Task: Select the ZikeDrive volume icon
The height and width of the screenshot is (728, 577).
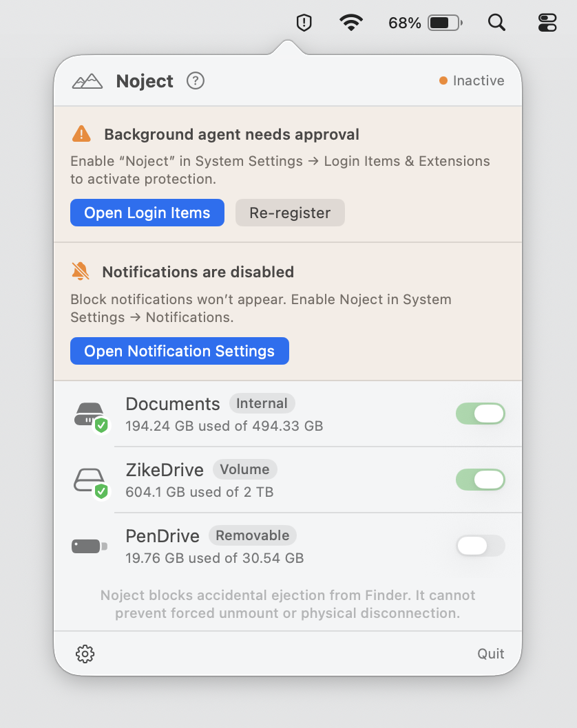Action: pyautogui.click(x=91, y=482)
